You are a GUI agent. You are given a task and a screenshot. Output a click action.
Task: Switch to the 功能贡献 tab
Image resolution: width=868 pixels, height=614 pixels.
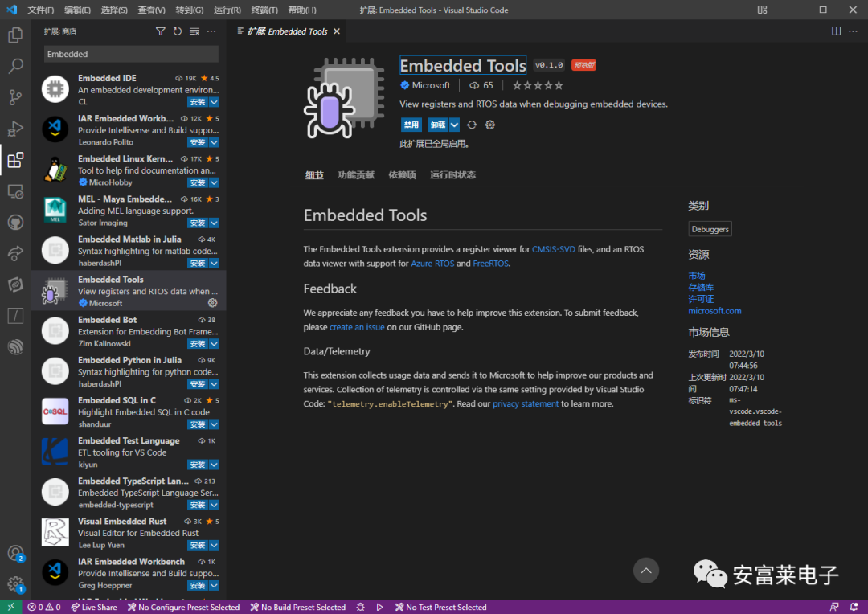(x=356, y=175)
